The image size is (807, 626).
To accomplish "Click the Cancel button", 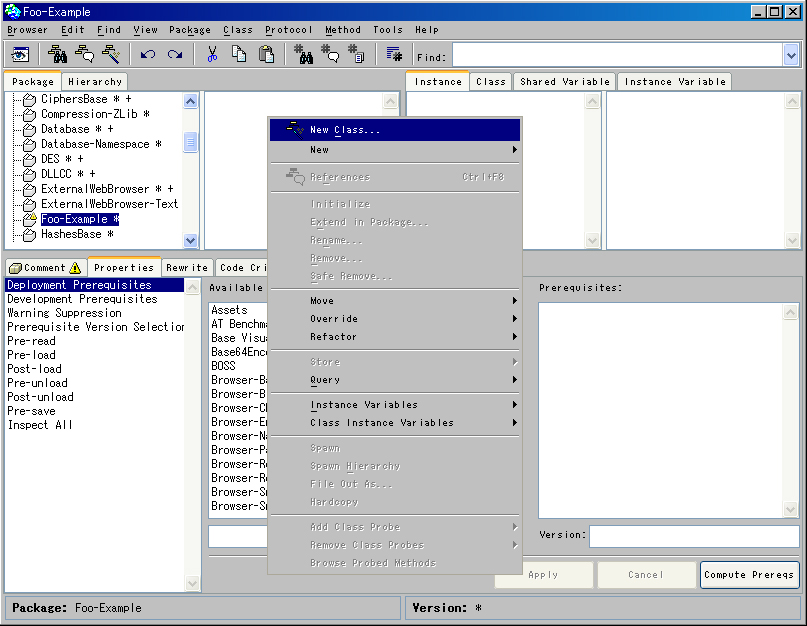I will click(645, 575).
